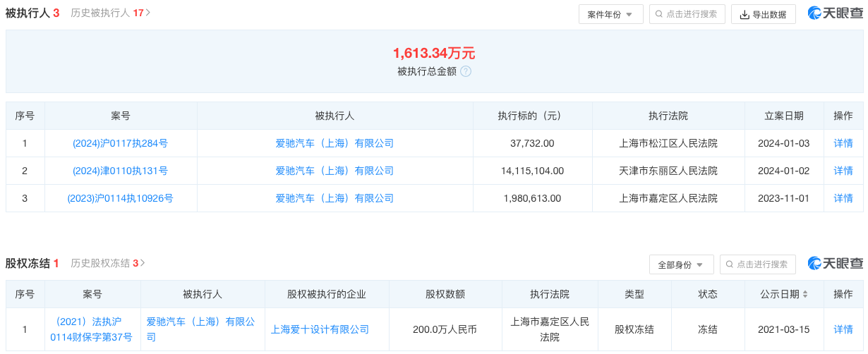This screenshot has width=868, height=354.
Task: Click the 股权被执行的企业 column header
Action: coord(327,294)
